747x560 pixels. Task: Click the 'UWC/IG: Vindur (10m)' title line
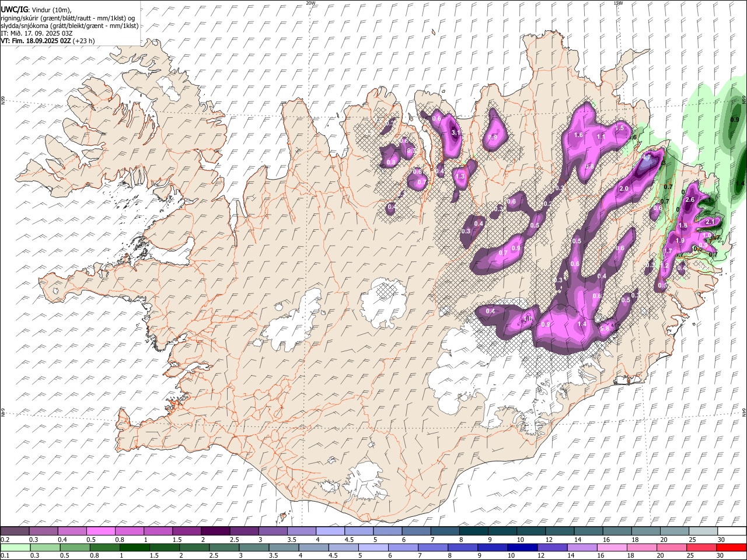(36, 9)
